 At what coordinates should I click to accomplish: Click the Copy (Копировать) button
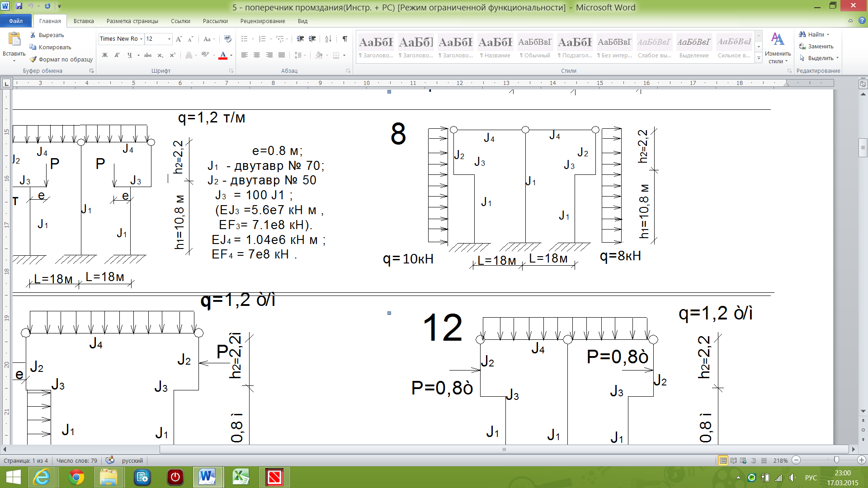tap(50, 47)
